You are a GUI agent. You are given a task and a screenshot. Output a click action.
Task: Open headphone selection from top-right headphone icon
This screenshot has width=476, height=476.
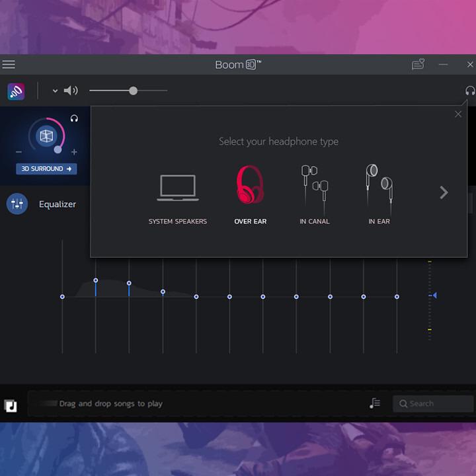(x=470, y=91)
